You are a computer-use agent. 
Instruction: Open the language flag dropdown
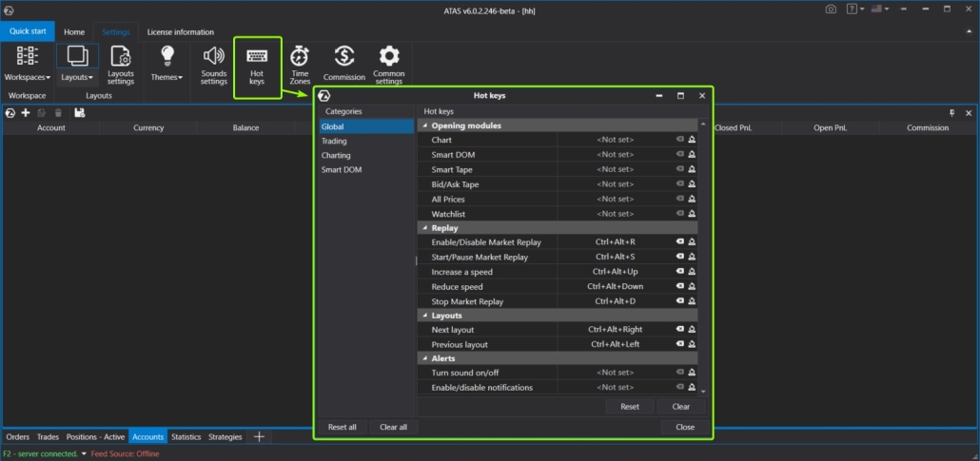(878, 9)
